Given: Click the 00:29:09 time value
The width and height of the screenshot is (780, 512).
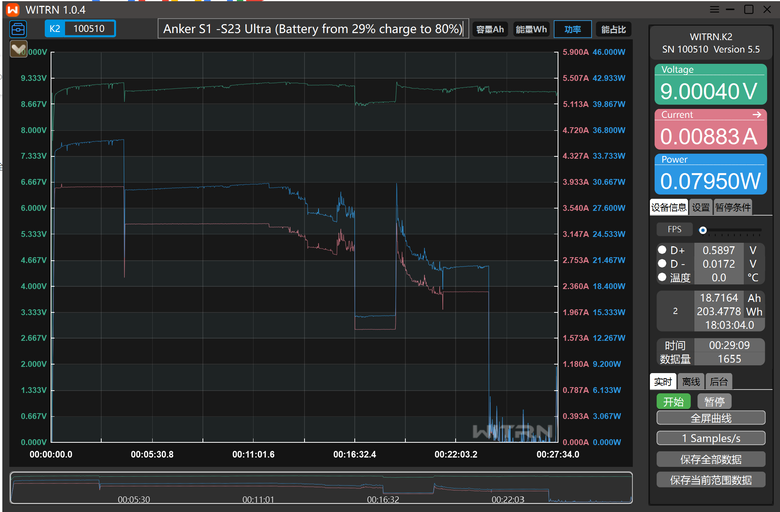Looking at the screenshot, I should 729,345.
